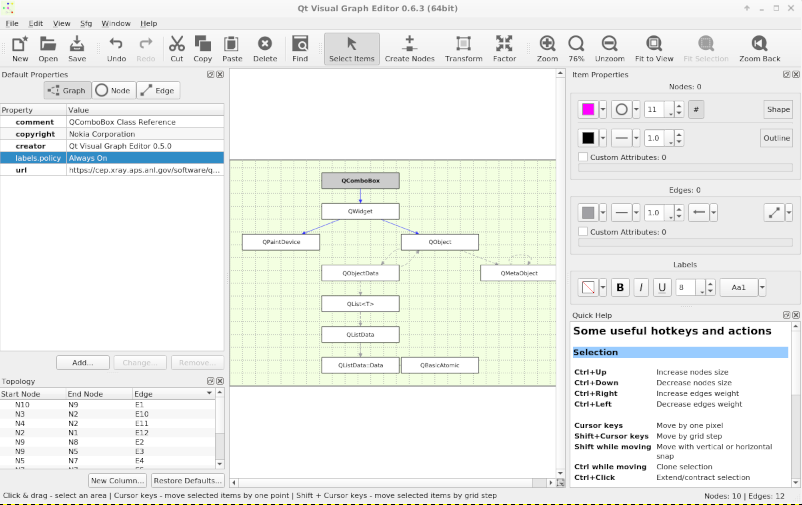
Task: Switch to Factor mode
Action: coord(504,49)
